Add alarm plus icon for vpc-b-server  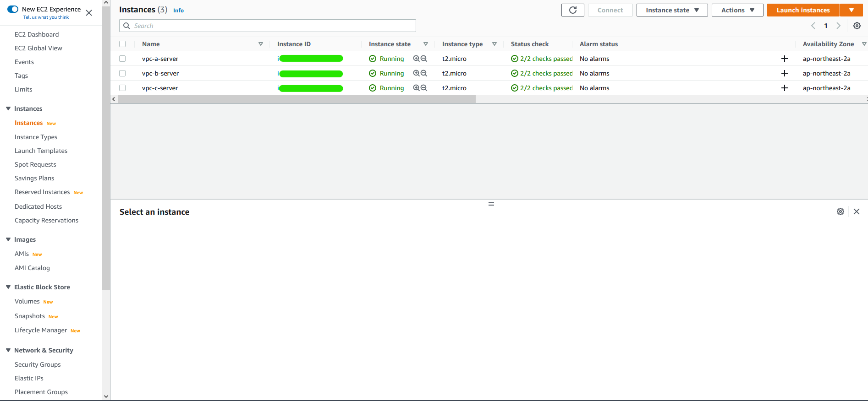pos(785,73)
